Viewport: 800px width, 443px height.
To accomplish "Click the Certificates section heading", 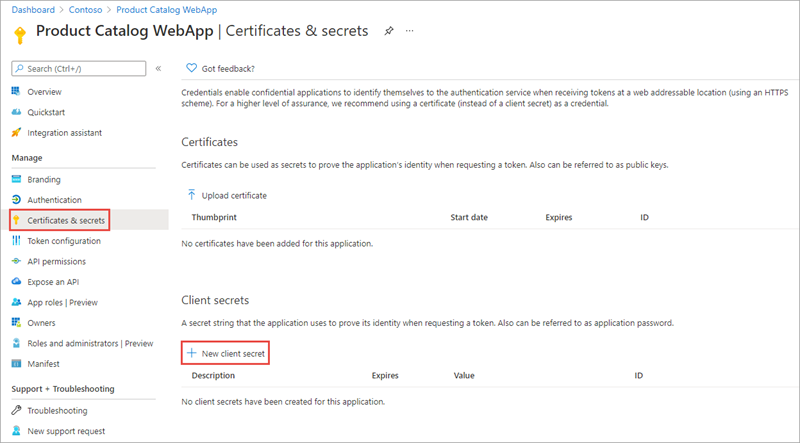I will [x=210, y=142].
